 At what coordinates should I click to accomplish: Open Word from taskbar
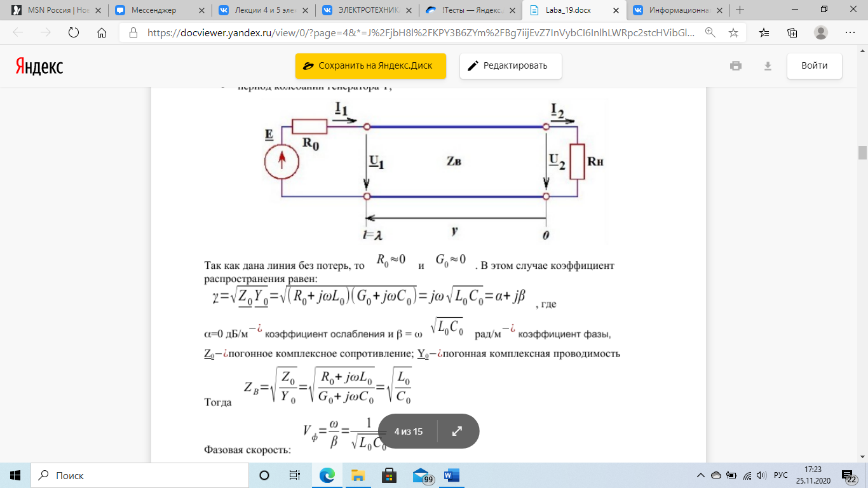(x=452, y=475)
